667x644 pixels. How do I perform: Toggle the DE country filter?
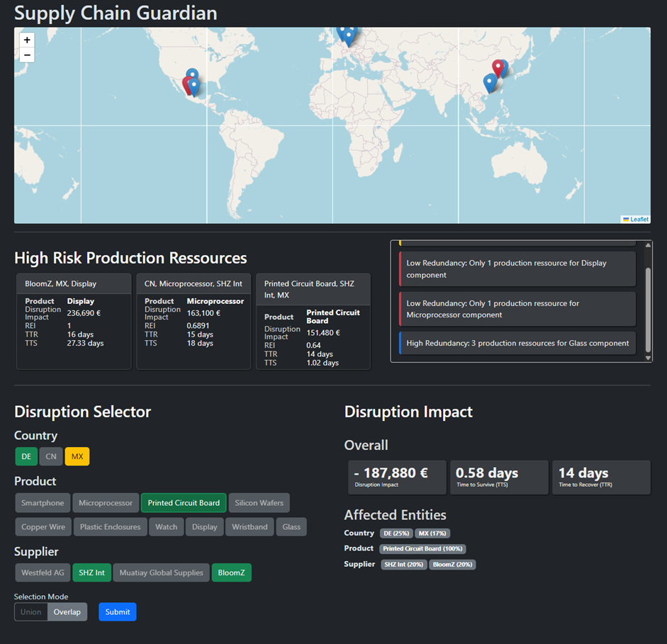26,456
